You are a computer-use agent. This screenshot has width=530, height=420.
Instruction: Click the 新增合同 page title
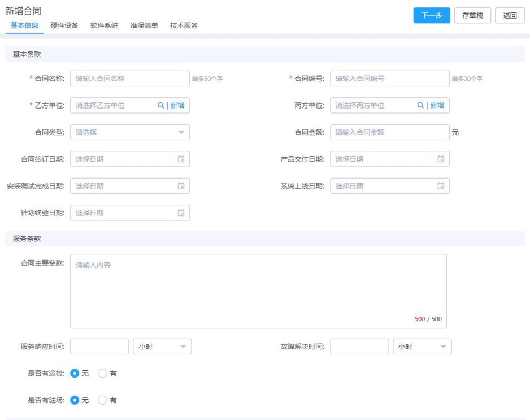(x=23, y=11)
